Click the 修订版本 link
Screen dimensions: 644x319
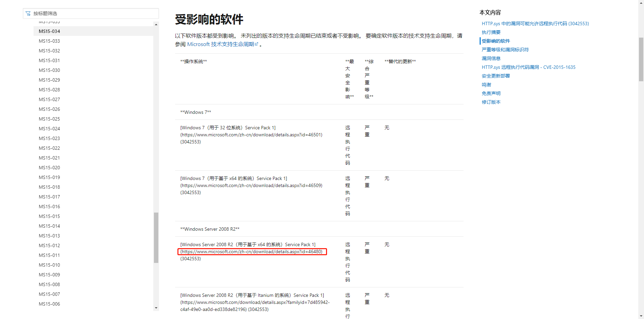491,102
